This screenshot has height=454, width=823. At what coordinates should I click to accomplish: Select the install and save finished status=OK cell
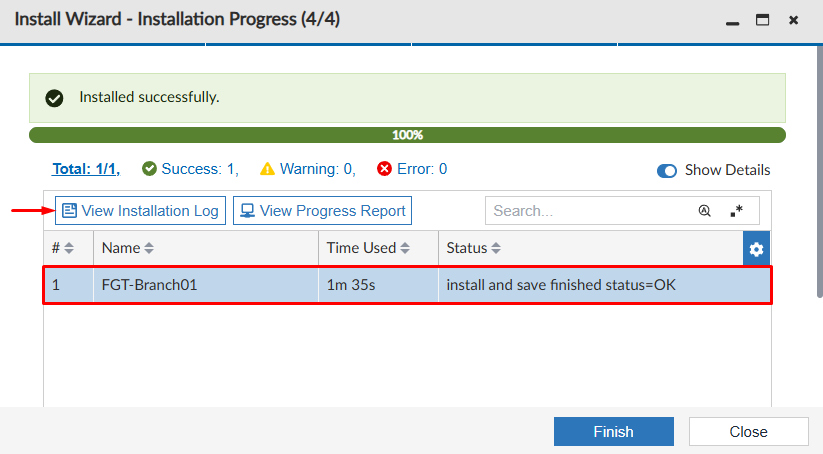pyautogui.click(x=604, y=285)
